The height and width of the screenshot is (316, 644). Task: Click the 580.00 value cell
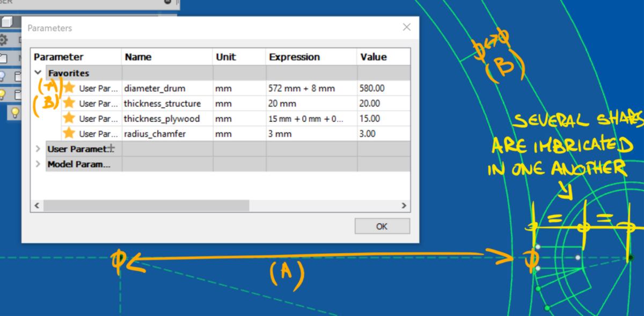(384, 89)
